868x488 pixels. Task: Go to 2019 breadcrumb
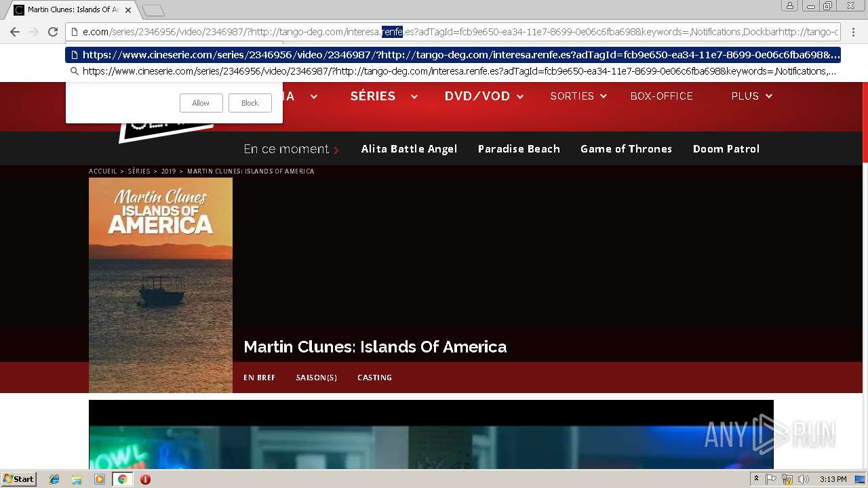click(168, 171)
